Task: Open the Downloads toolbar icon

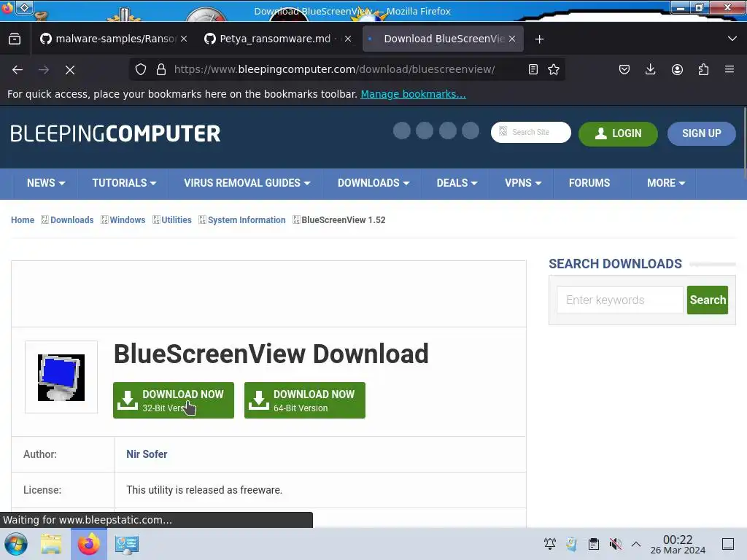Action: tap(650, 69)
